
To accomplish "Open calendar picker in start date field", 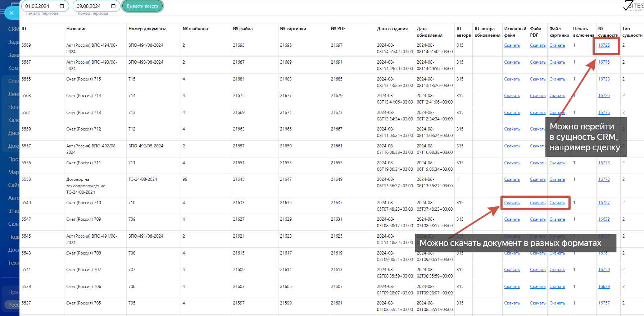I will [x=62, y=6].
